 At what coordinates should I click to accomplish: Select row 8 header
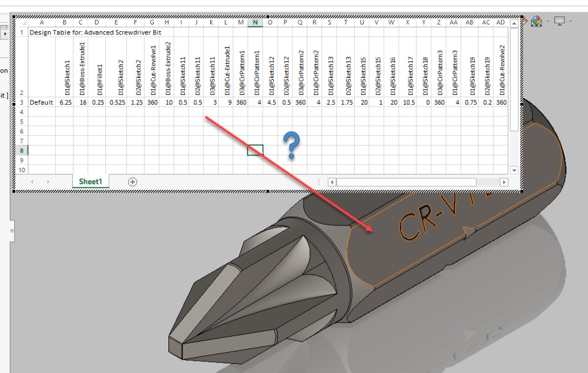21,150
